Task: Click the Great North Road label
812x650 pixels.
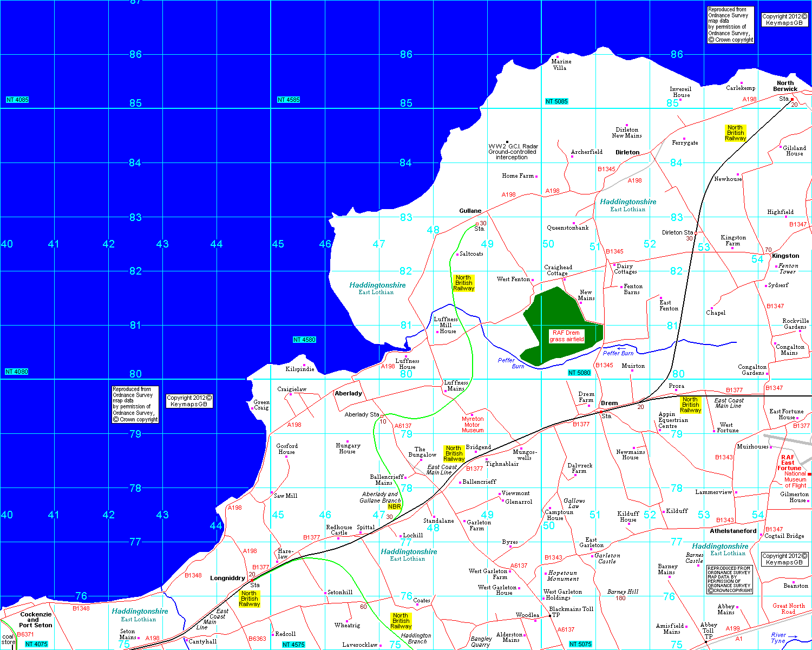Action: point(788,609)
